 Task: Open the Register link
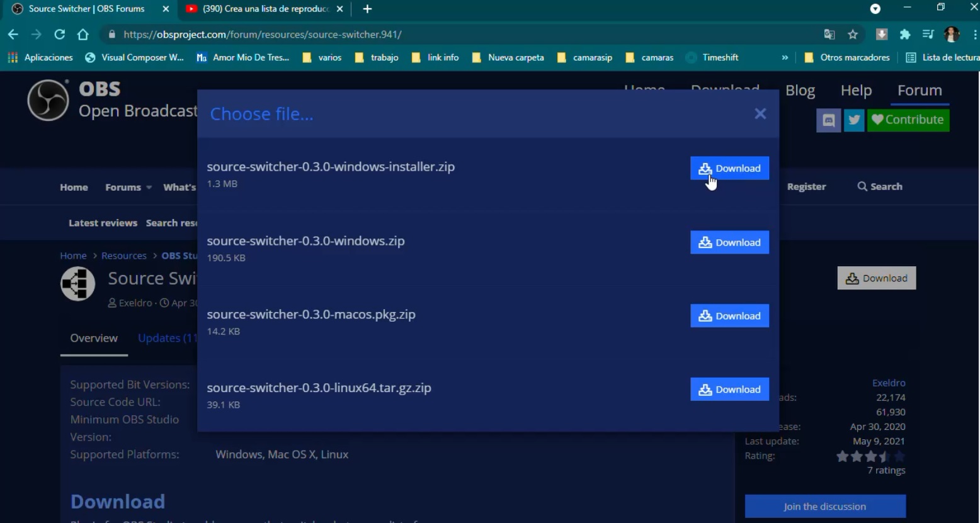point(806,187)
